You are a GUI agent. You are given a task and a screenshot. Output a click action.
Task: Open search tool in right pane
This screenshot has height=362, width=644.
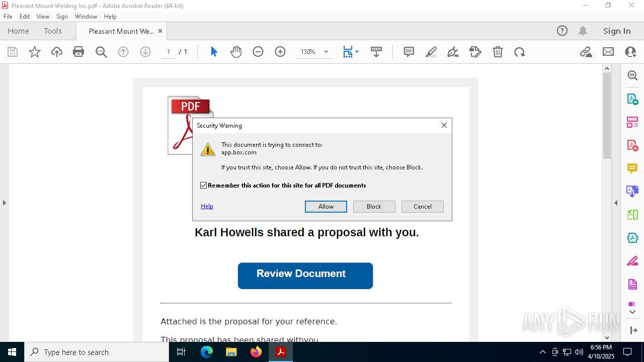tap(632, 75)
